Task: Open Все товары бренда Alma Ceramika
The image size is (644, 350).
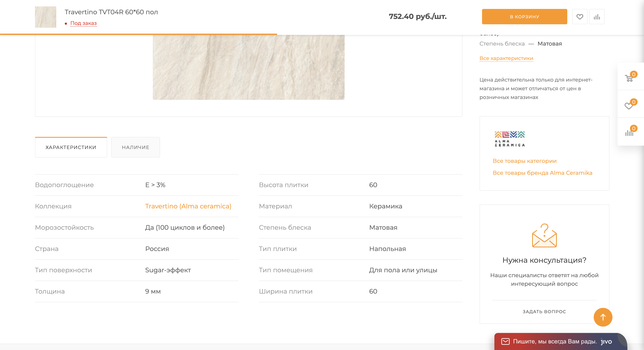Action: tap(542, 173)
